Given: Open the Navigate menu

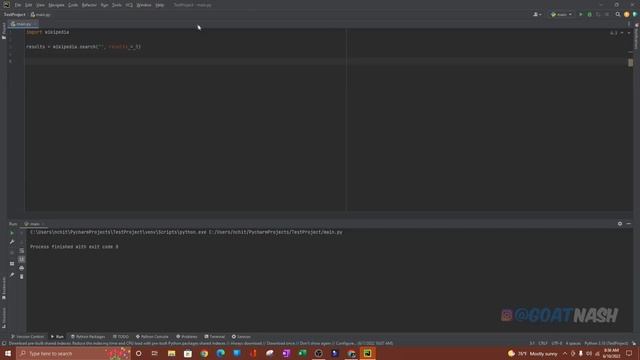Looking at the screenshot, I should coord(56,5).
